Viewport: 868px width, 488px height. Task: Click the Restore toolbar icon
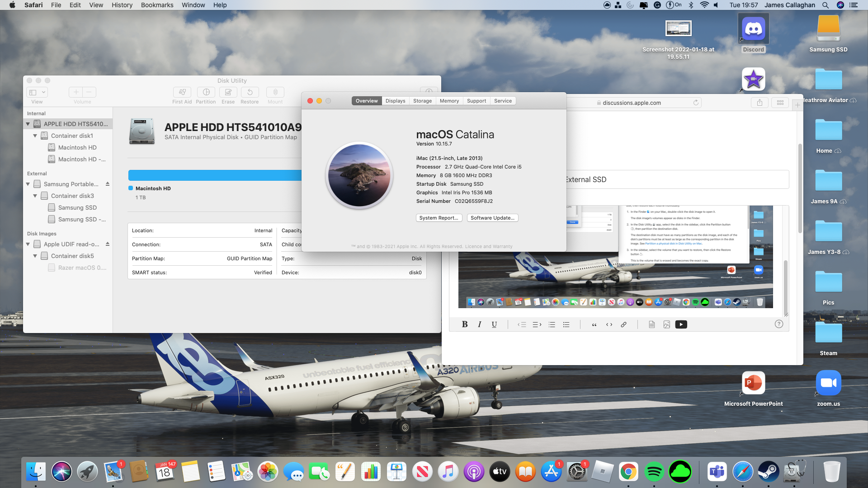click(x=250, y=92)
